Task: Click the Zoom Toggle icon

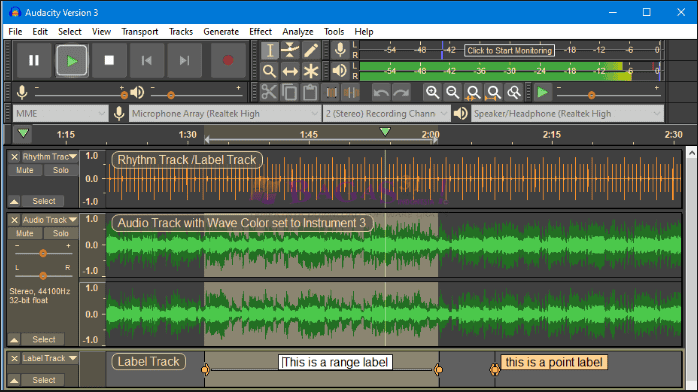Action: point(514,93)
